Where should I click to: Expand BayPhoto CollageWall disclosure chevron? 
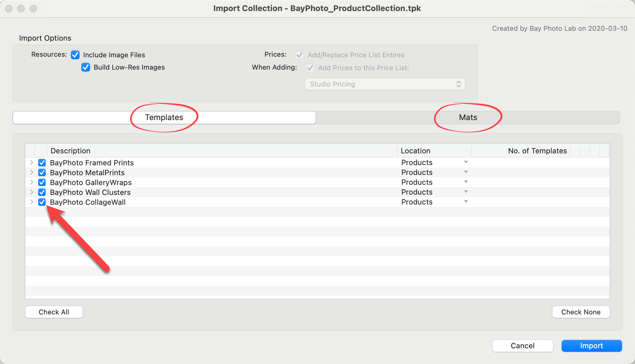[x=31, y=202]
